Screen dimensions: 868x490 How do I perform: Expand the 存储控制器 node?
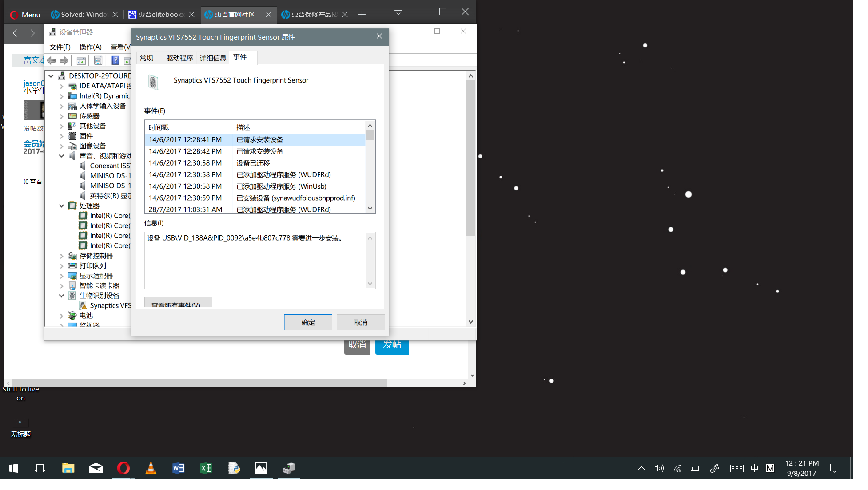coord(61,256)
